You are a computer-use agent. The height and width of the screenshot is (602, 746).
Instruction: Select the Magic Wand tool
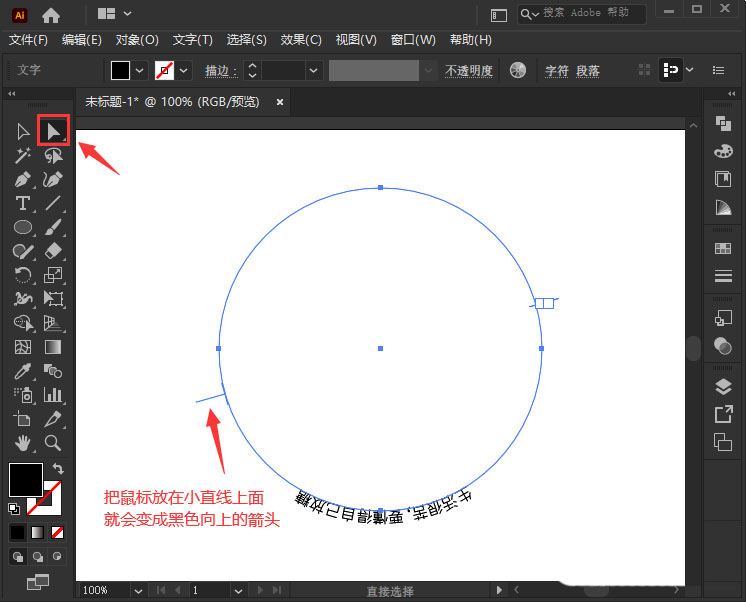coord(23,155)
